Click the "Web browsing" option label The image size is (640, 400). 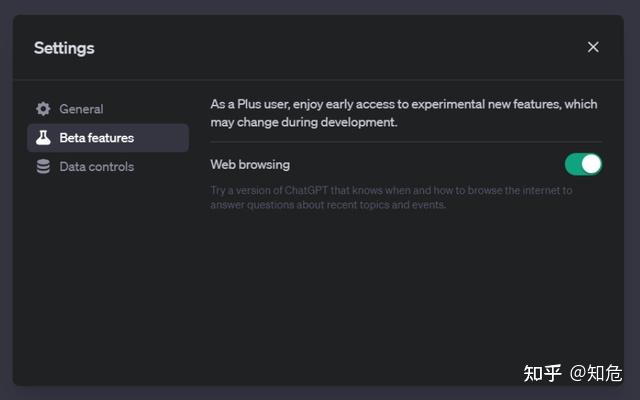[250, 164]
